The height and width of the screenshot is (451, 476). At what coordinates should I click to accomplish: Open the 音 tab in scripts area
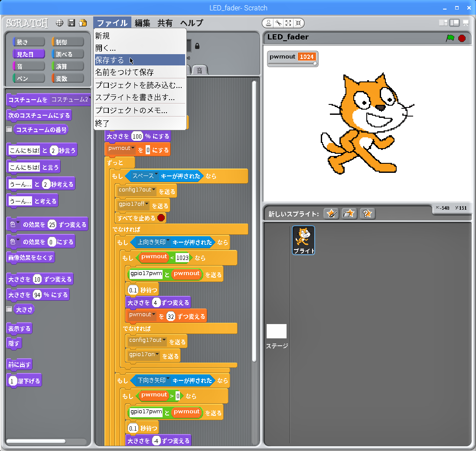click(199, 70)
